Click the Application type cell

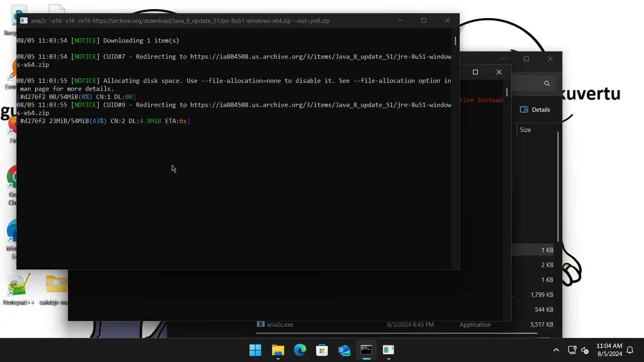[x=475, y=325]
